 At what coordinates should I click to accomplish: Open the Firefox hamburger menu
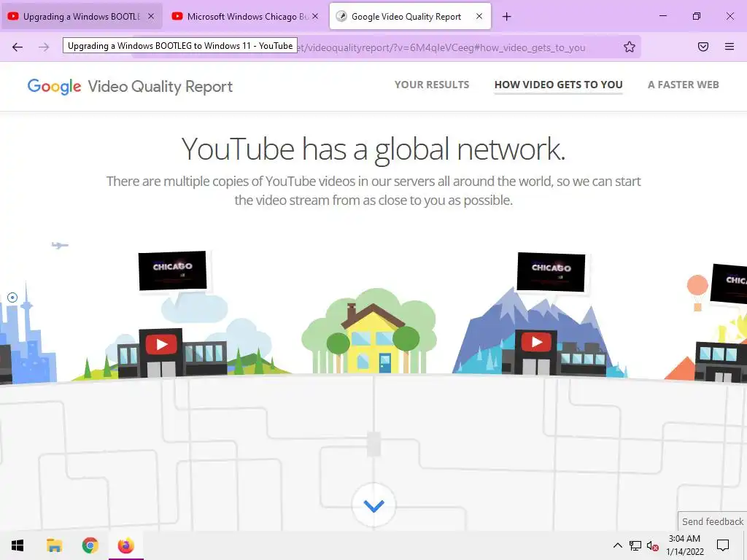[729, 47]
